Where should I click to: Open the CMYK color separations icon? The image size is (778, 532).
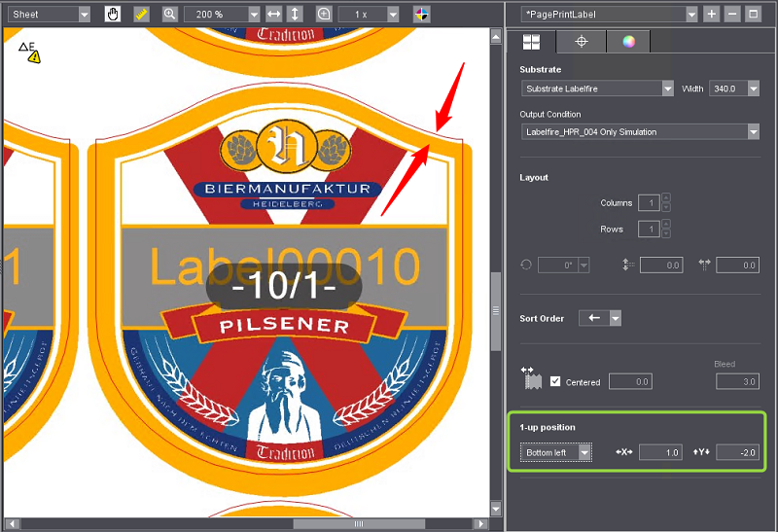(x=420, y=15)
